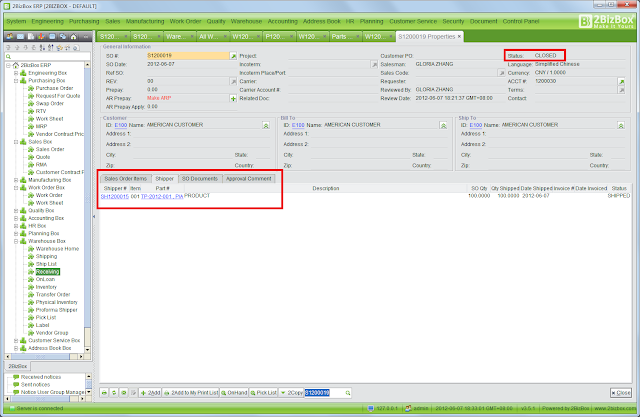Go to the home icon in sidebar toolbar
Image resolution: width=640 pixels, height=417 pixels.
73,37
